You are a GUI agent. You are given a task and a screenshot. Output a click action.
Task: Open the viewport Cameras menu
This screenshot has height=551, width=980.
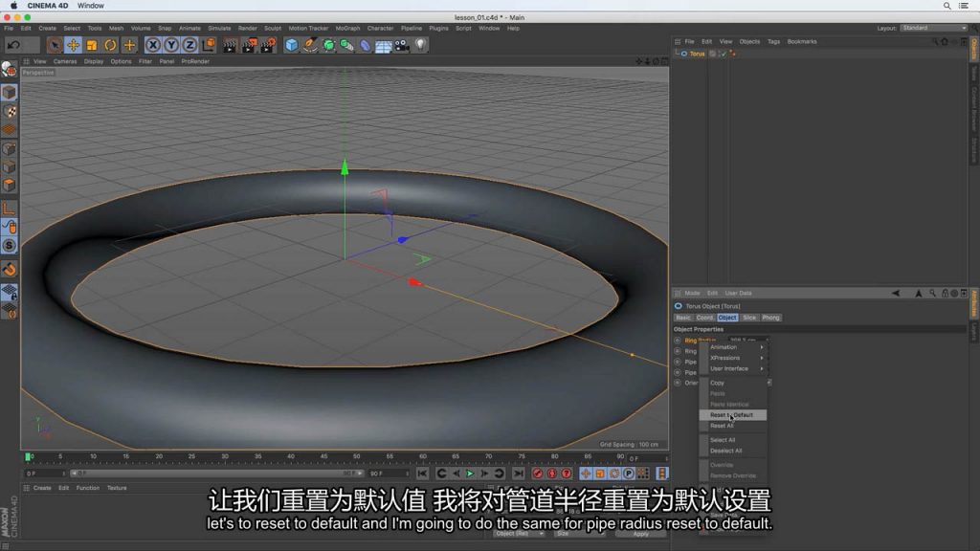65,62
